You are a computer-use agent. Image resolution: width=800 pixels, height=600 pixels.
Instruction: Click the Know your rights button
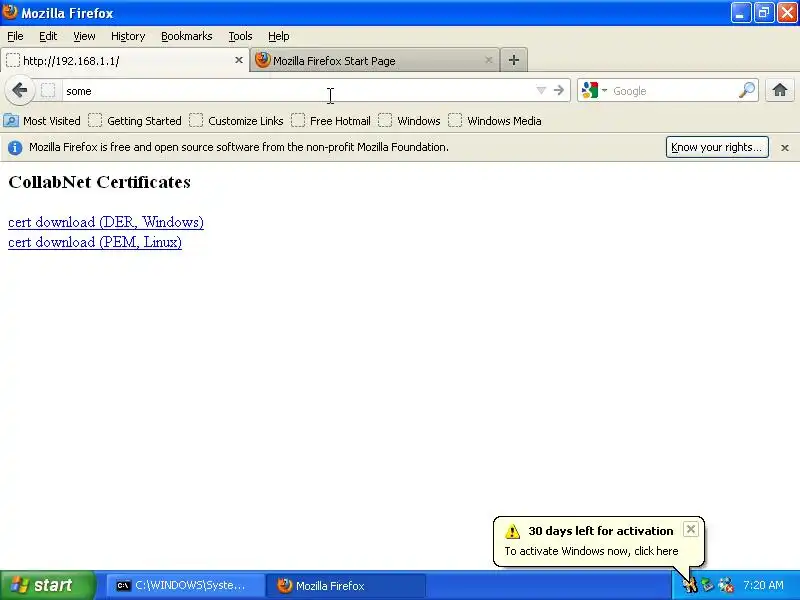point(717,147)
